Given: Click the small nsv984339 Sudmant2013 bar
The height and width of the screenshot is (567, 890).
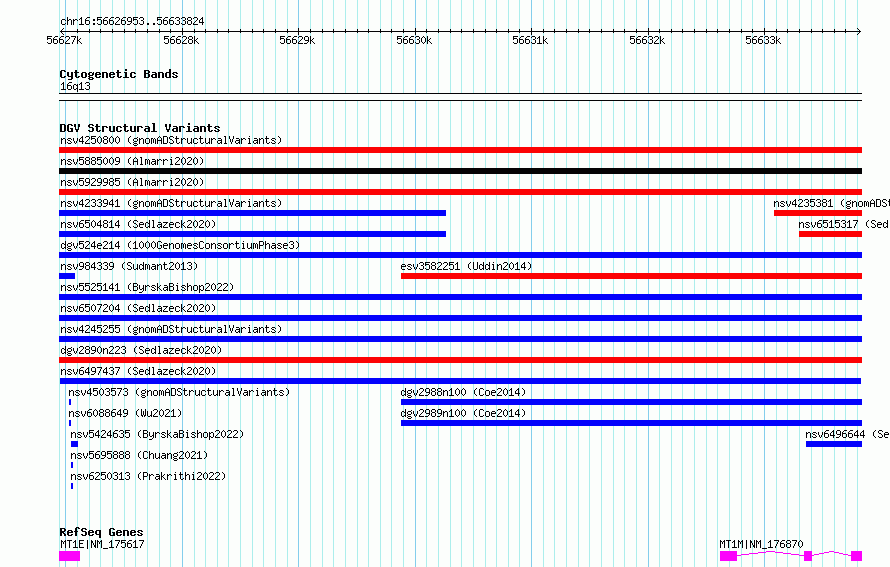Looking at the screenshot, I should pos(67,276).
